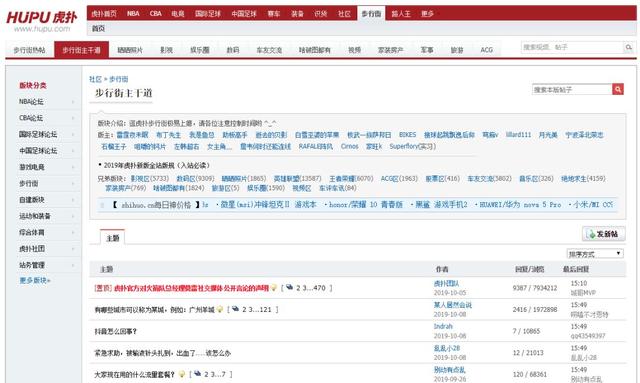Expand CBA论坛 sidebar arrow

[x=73, y=118]
